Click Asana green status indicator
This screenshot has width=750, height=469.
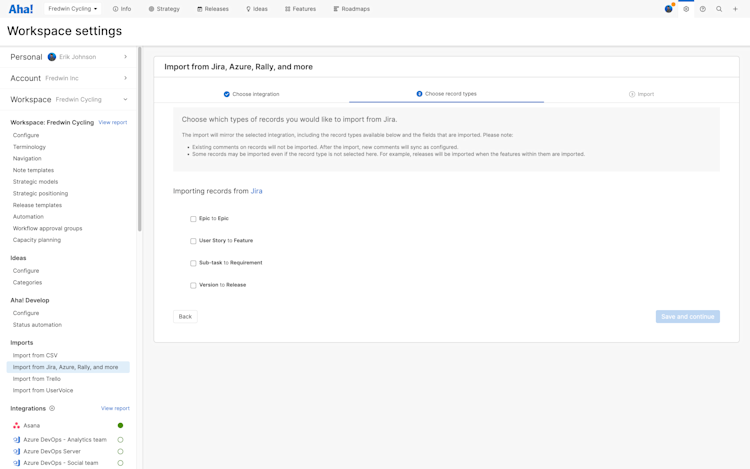pyautogui.click(x=121, y=425)
